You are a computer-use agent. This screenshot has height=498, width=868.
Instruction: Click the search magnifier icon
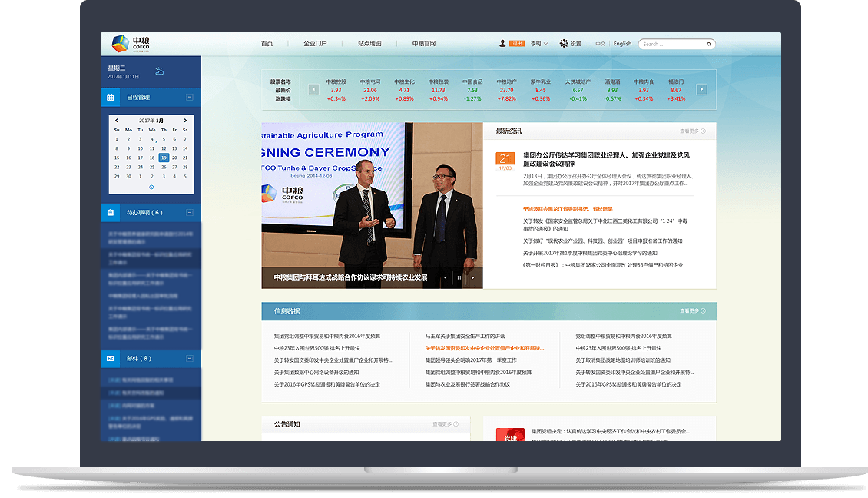coord(709,44)
